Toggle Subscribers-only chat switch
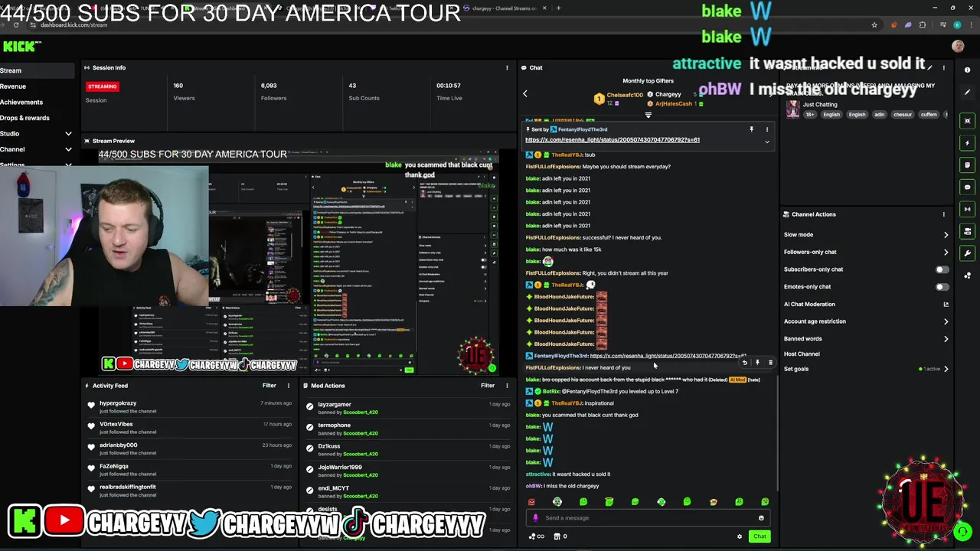 pos(942,269)
